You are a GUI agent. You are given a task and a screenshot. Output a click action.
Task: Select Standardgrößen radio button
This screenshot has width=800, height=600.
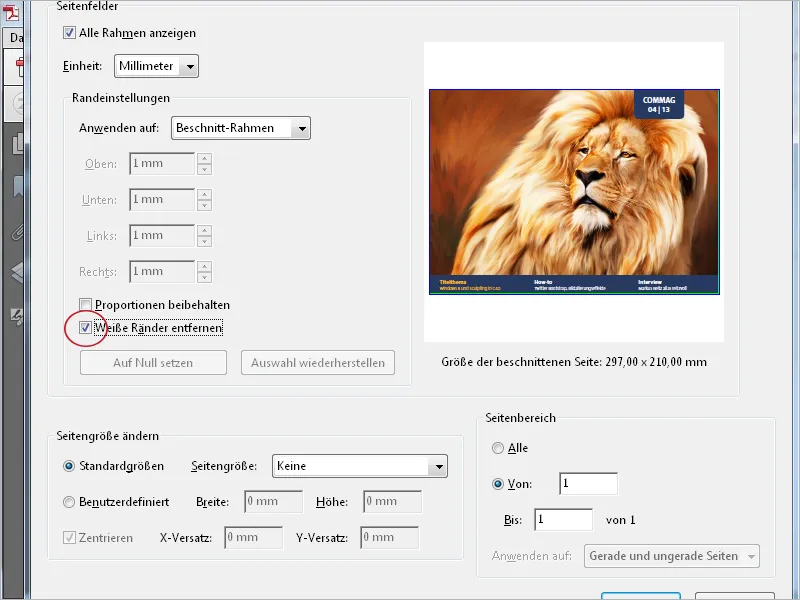point(69,466)
